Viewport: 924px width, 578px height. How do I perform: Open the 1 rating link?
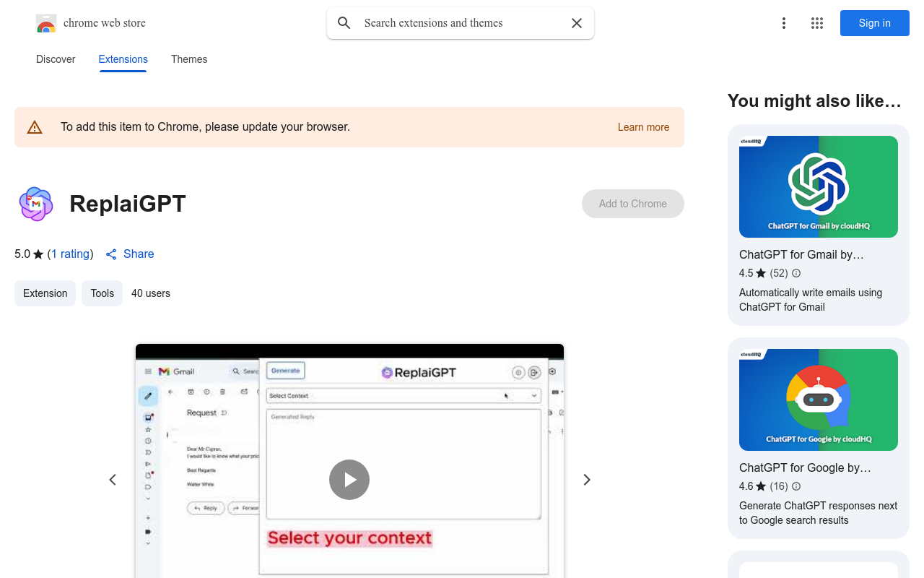70,254
